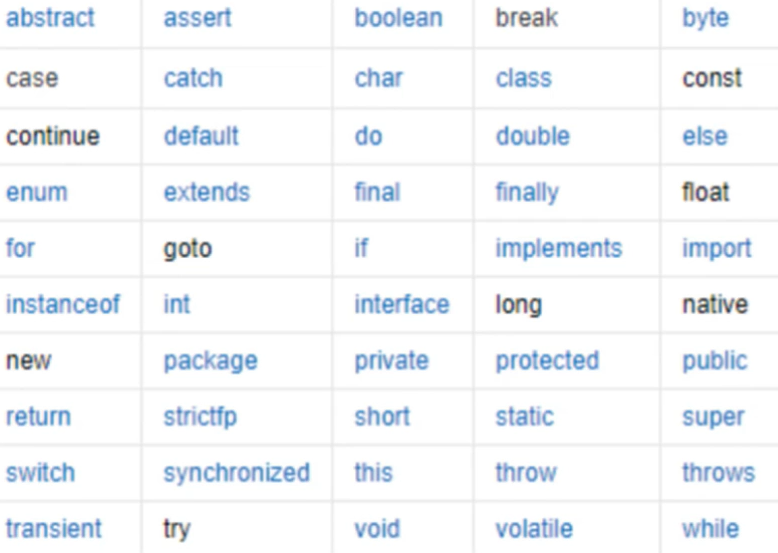Click the 'protected' keyword link
The width and height of the screenshot is (778, 553).
coord(547,361)
